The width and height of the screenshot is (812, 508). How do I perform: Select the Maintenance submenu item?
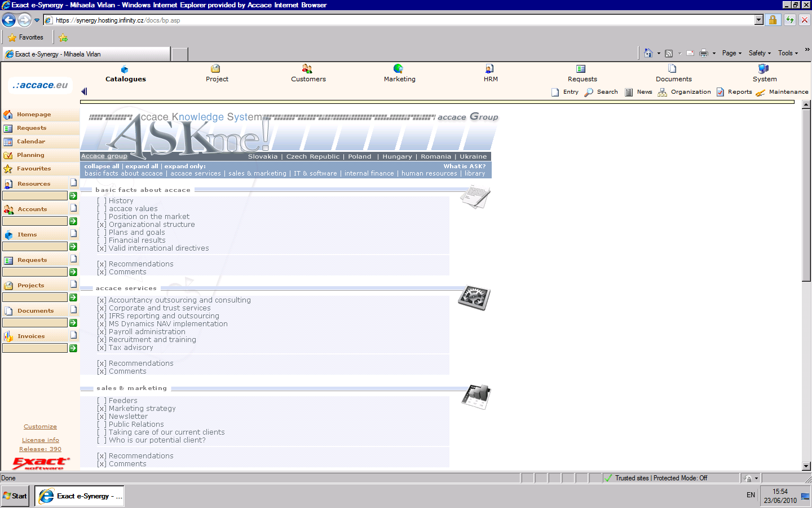(782, 92)
